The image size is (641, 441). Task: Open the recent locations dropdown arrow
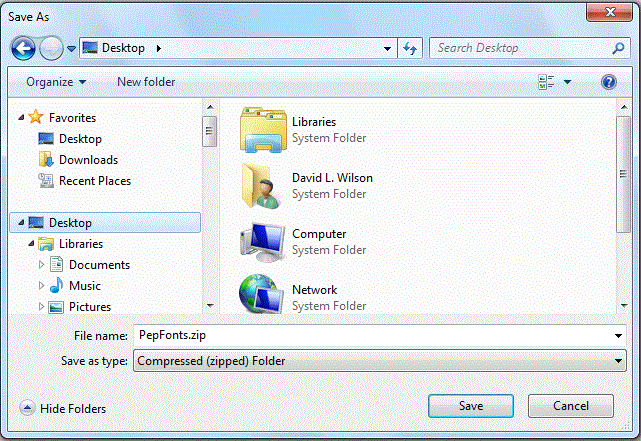coord(72,49)
